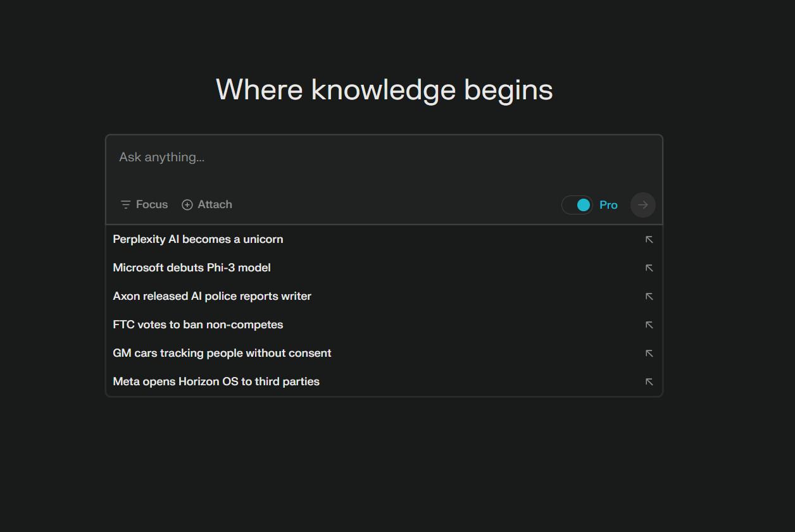Click arrow icon beside Meta opens Horizon OS
This screenshot has height=532, width=795.
(649, 382)
